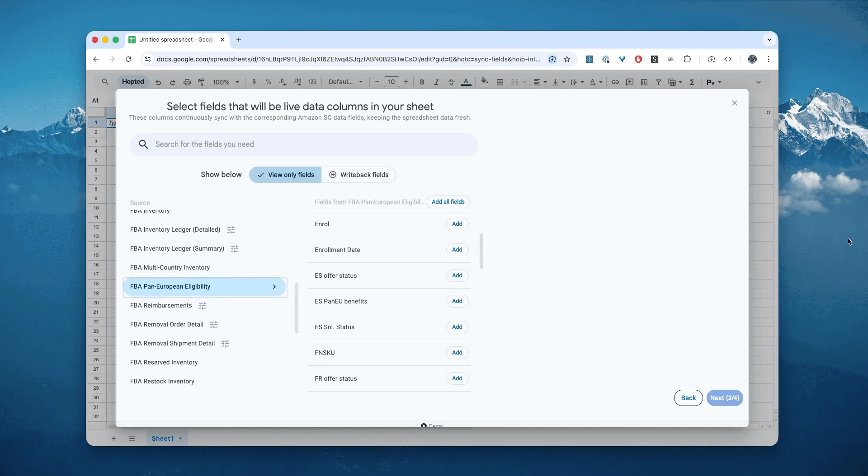The width and height of the screenshot is (868, 476).
Task: Click the print icon
Action: pos(187,82)
